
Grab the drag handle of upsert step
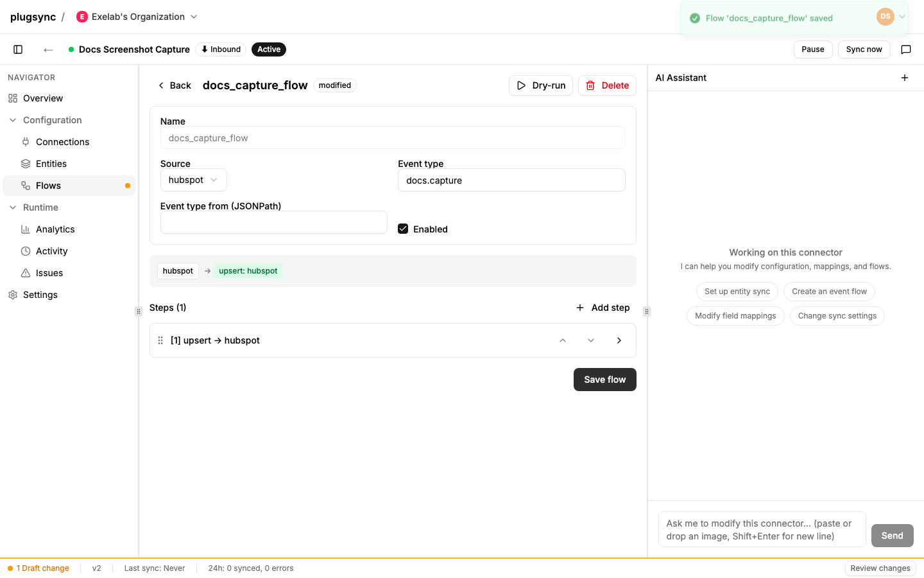click(160, 340)
